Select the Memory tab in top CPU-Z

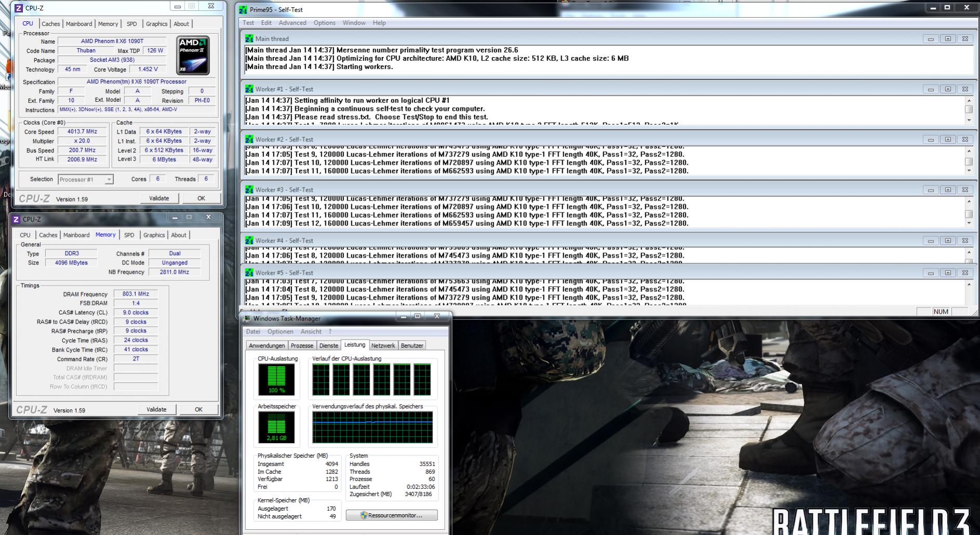click(x=108, y=24)
